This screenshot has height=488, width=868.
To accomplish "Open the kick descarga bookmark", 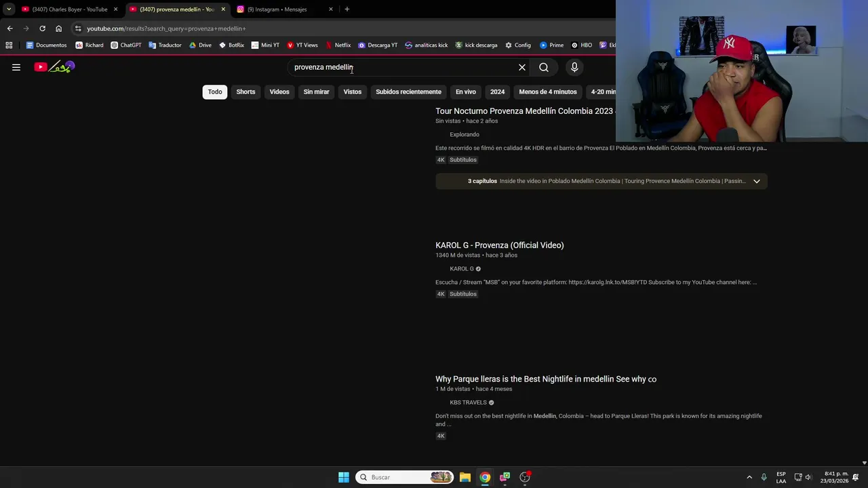I will point(476,45).
